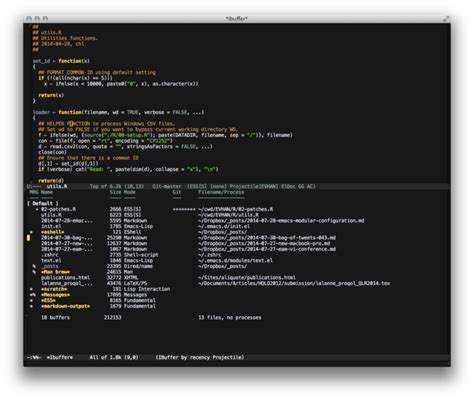Click the "## Utilities functions." comment line
Image resolution: width=474 pixels, height=399 pixels.
click(65, 38)
